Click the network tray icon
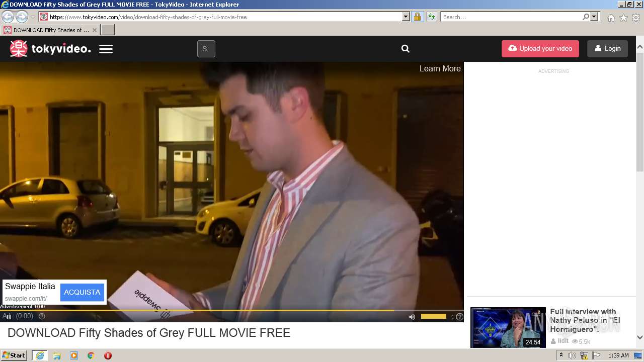Screen dimensions: 644x362 coord(584,355)
